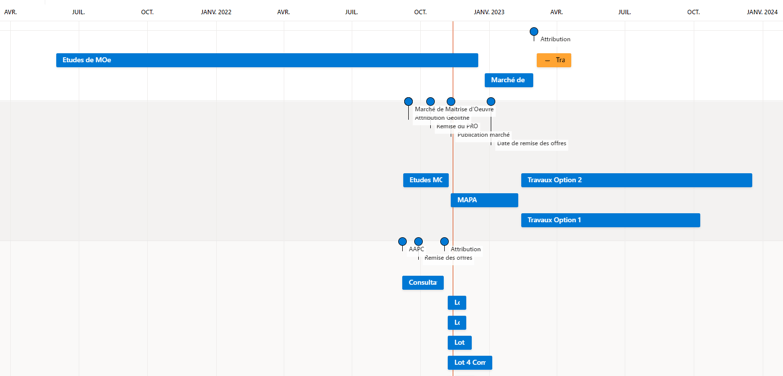Click the JANV. 2023 timeline header label
783x376 pixels.
click(x=489, y=12)
